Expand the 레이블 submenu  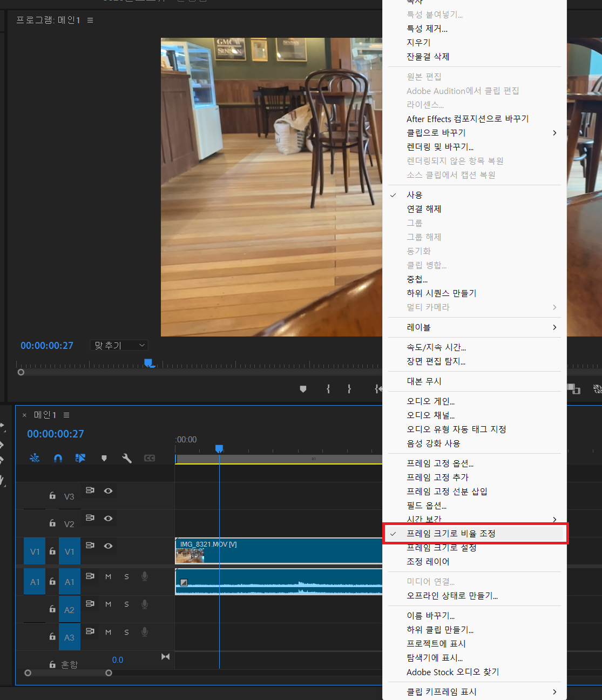point(475,327)
